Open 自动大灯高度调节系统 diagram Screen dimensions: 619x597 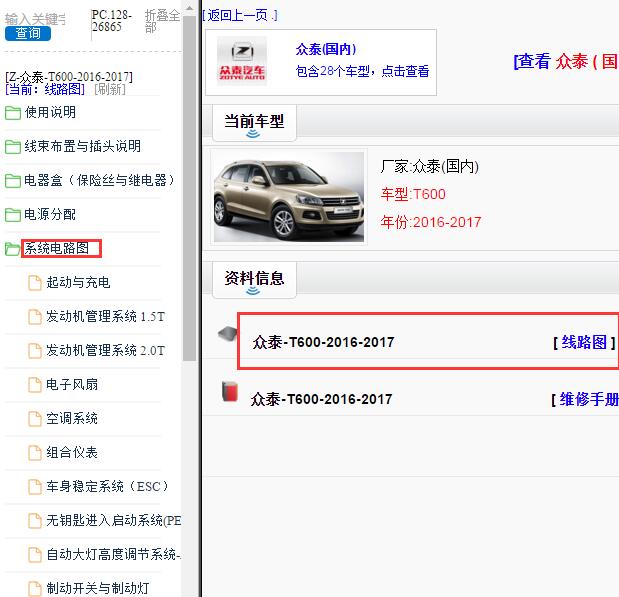pos(114,554)
